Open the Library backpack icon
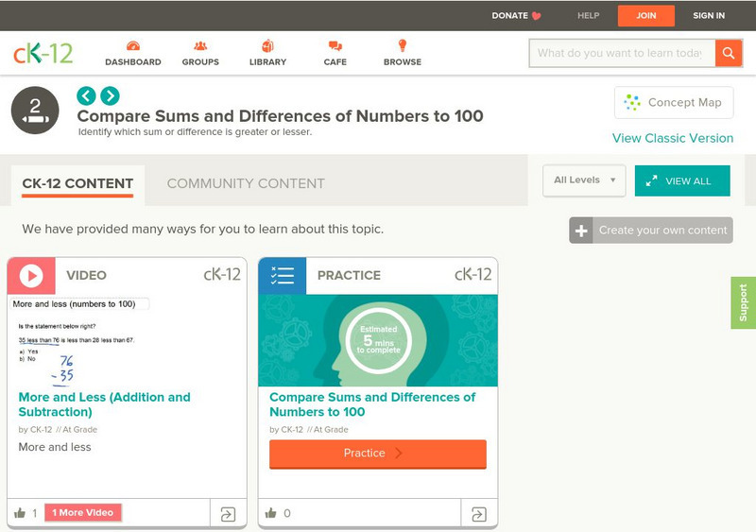 tap(267, 46)
